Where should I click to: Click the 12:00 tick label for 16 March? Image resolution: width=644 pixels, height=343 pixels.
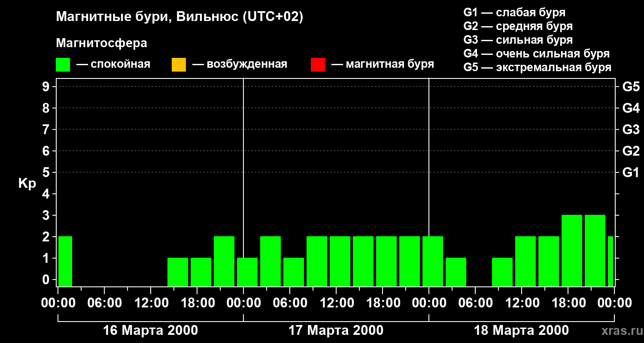click(151, 303)
